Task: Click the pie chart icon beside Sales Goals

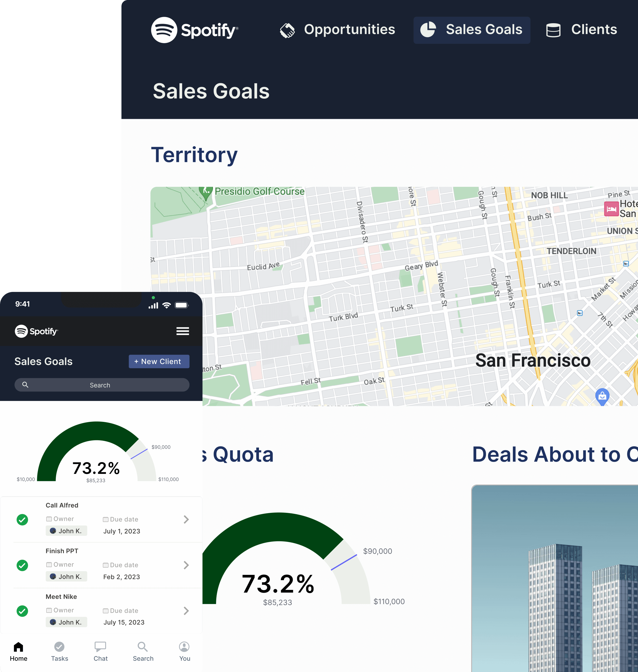Action: 428,30
